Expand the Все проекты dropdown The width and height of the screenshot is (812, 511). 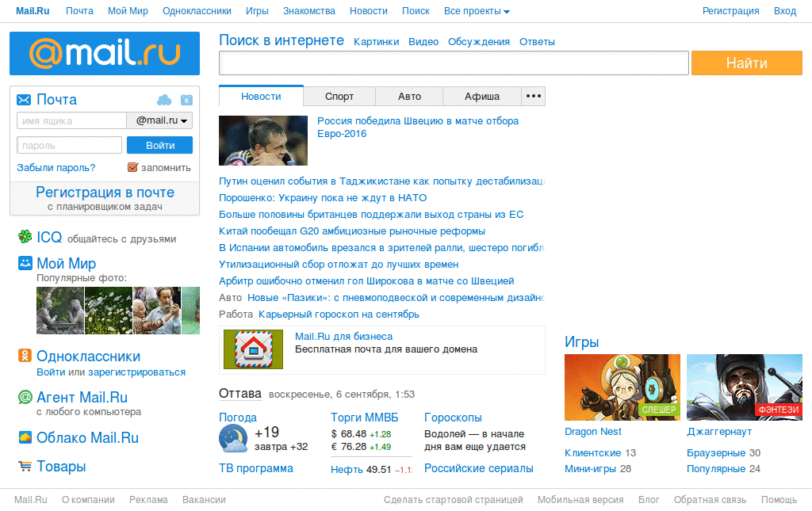pos(477,11)
